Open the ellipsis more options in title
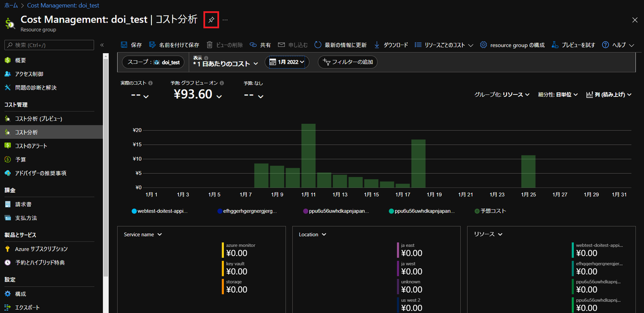The height and width of the screenshot is (313, 644). tap(225, 20)
